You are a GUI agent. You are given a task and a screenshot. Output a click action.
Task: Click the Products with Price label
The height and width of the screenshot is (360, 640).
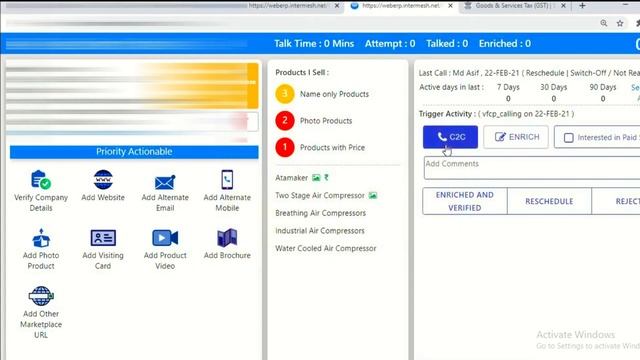(x=332, y=147)
